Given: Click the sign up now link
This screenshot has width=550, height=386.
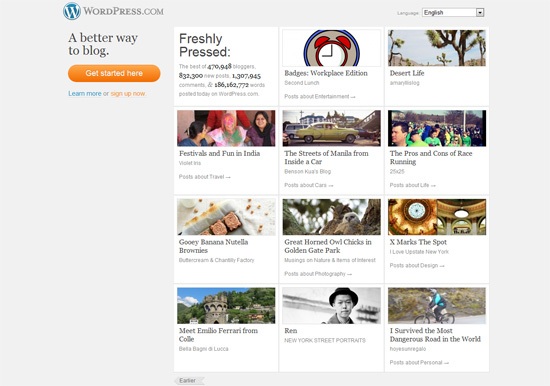Looking at the screenshot, I should [128, 94].
